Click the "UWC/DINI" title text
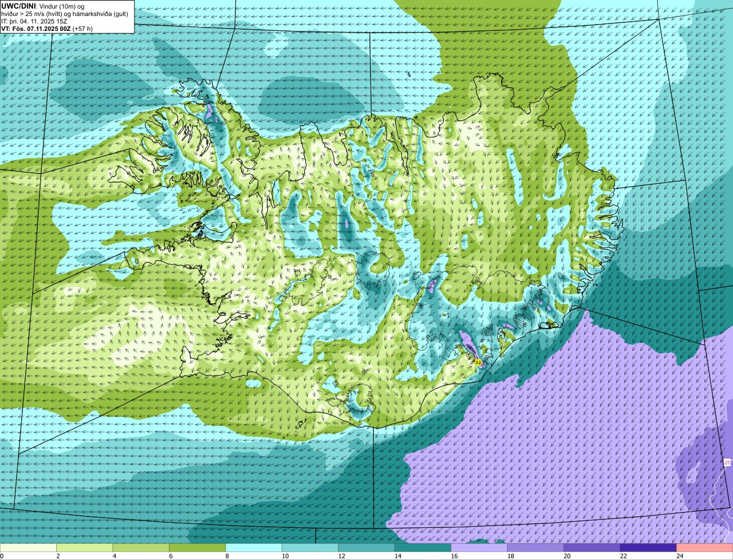The height and width of the screenshot is (560, 733). pos(18,6)
